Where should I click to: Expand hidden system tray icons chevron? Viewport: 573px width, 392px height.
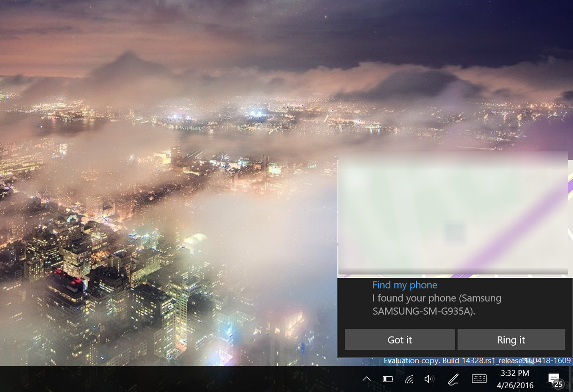point(367,379)
